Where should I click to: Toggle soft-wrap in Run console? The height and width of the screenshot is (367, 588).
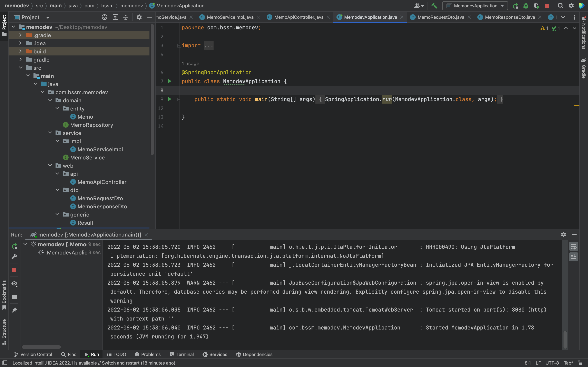[x=574, y=247]
